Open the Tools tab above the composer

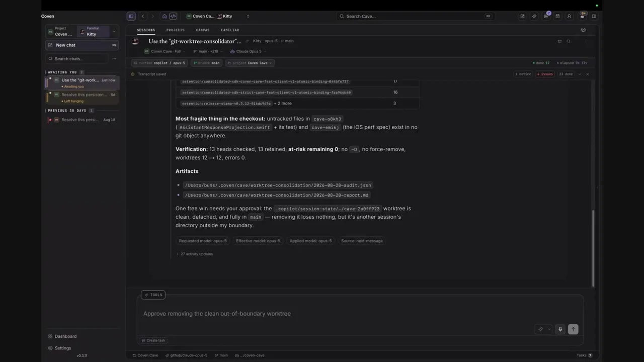(x=153, y=295)
